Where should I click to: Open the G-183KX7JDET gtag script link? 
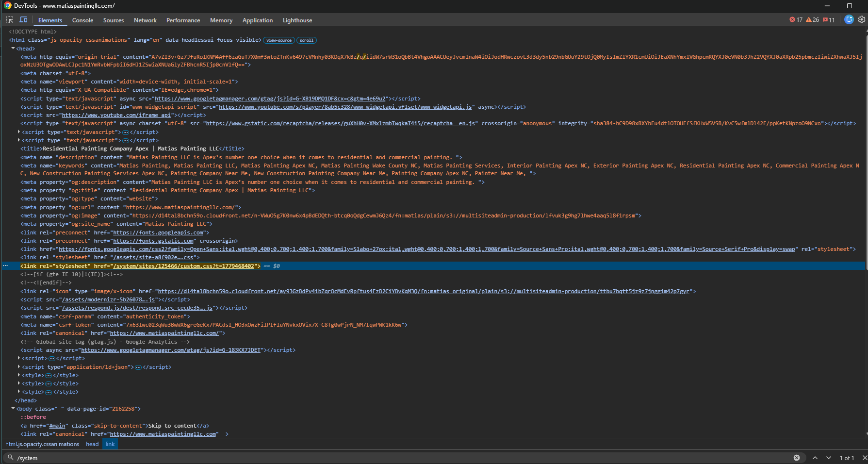[x=171, y=350]
